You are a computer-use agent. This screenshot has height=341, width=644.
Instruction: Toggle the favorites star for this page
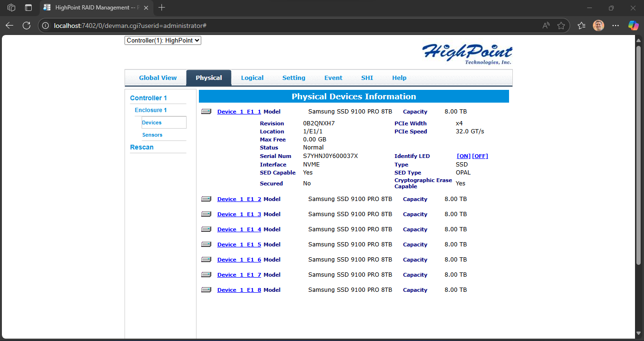pos(562,26)
